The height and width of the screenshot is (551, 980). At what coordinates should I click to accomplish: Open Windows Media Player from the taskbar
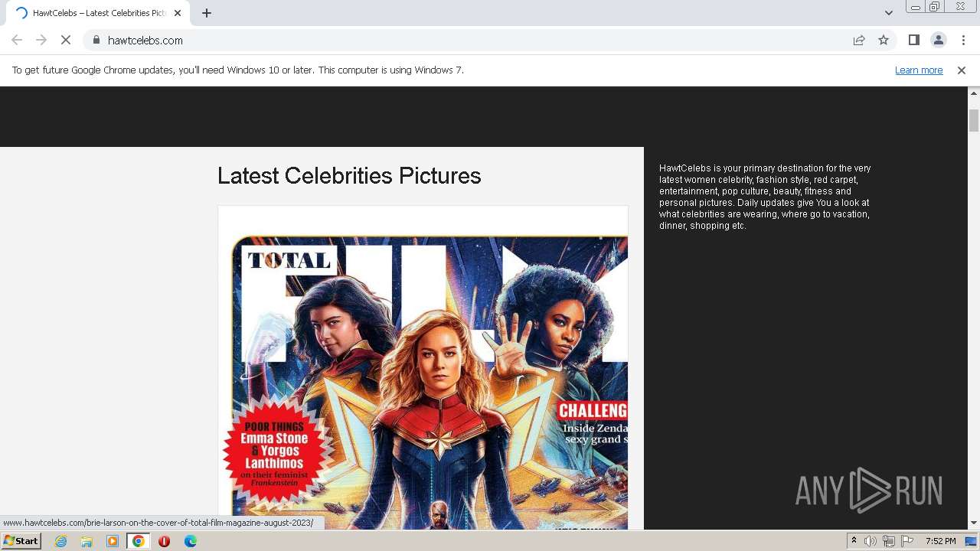click(x=113, y=541)
